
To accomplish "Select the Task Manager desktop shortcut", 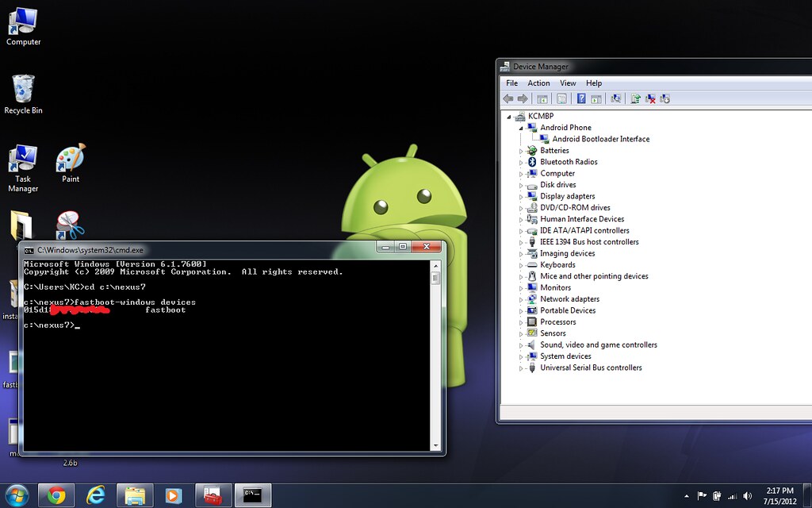I will coord(23,168).
